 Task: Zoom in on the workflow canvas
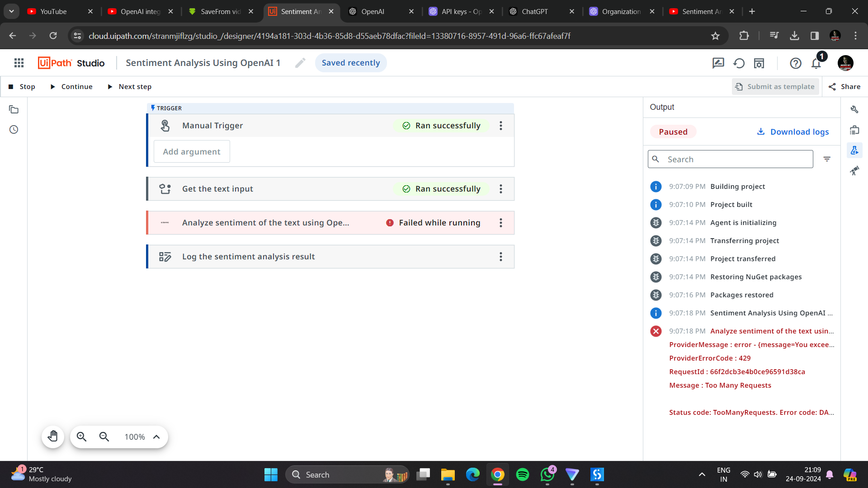(x=81, y=436)
